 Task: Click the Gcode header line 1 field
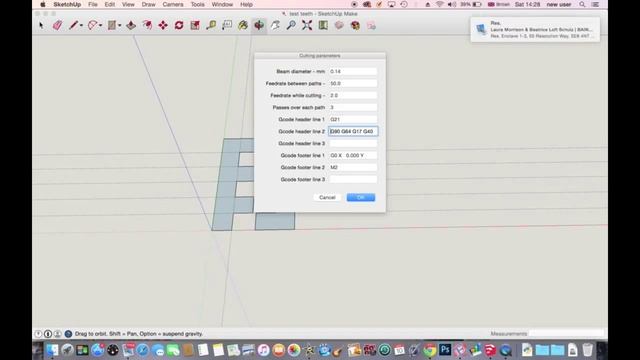[x=353, y=120]
